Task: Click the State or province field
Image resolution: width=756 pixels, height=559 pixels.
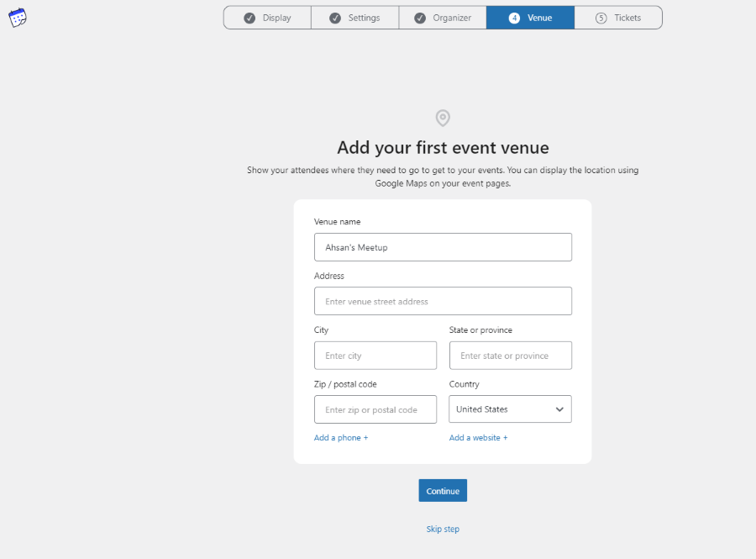Action: 510,356
